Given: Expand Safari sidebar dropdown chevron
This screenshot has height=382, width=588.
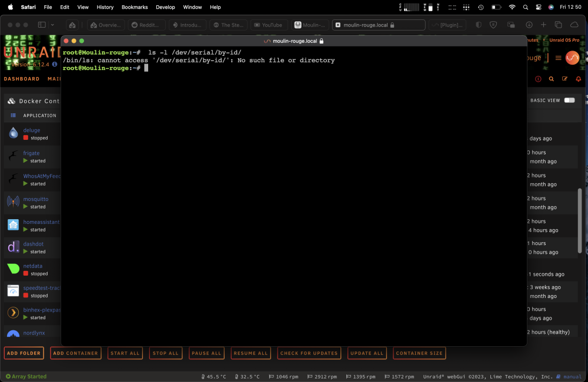Looking at the screenshot, I should (x=52, y=25).
